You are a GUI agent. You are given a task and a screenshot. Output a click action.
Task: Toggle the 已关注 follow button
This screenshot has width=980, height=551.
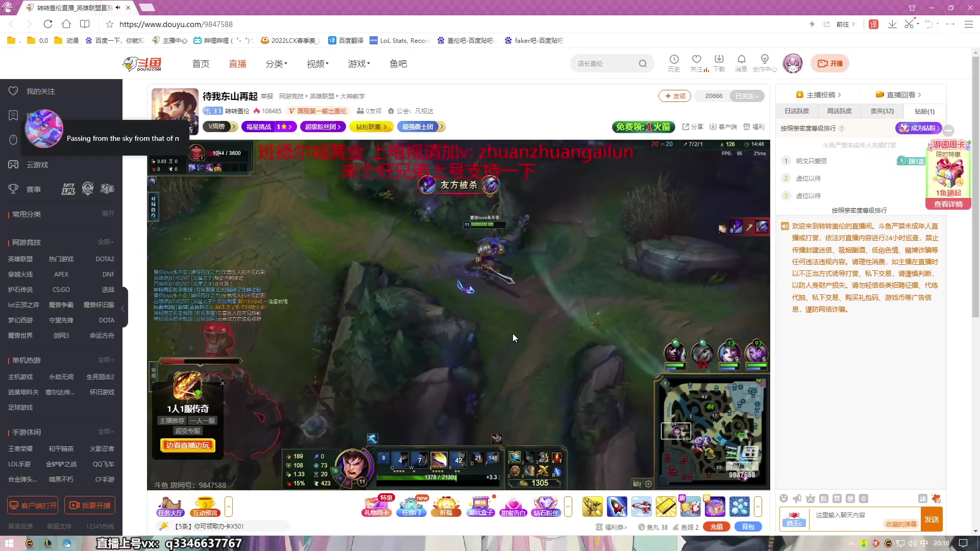(x=747, y=96)
